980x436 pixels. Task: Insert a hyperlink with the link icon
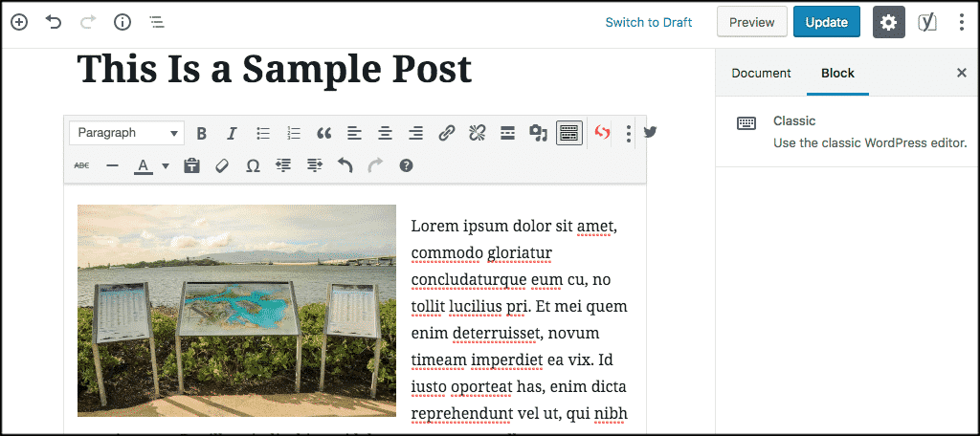tap(446, 134)
